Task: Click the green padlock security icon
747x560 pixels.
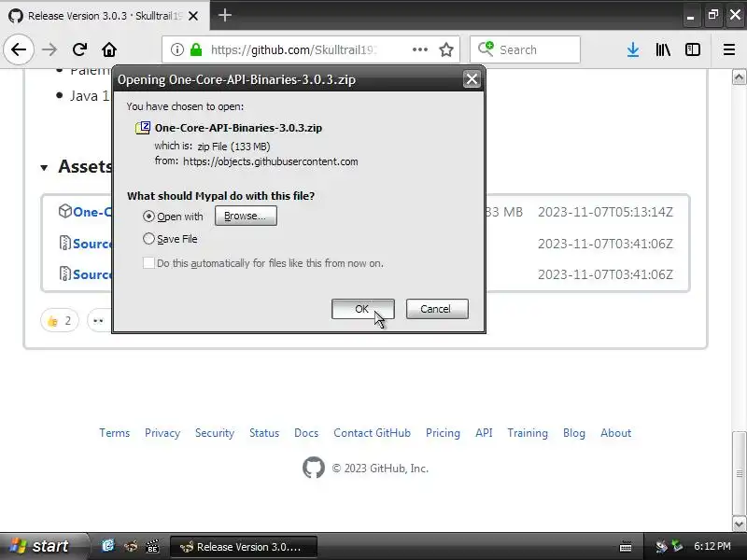Action: 196,49
